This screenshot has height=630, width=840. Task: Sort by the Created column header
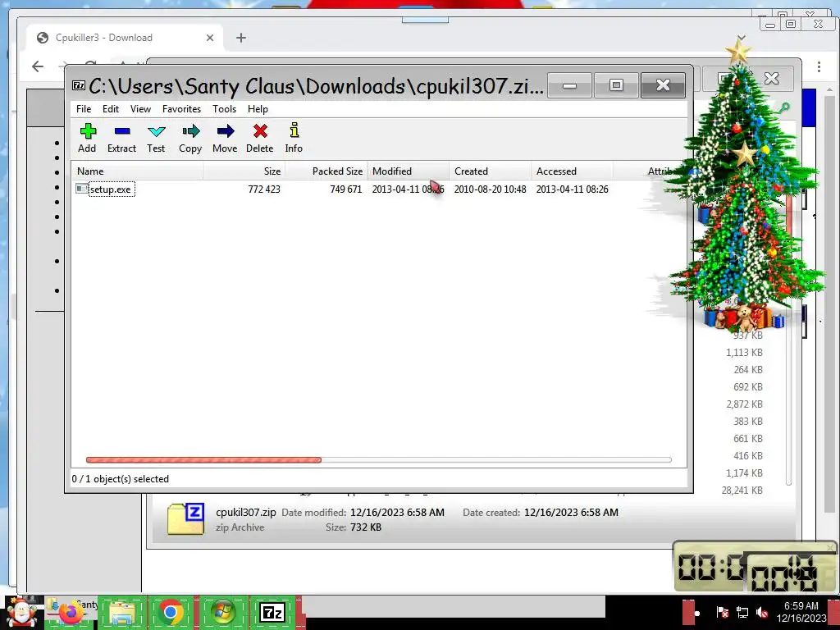[x=491, y=171]
